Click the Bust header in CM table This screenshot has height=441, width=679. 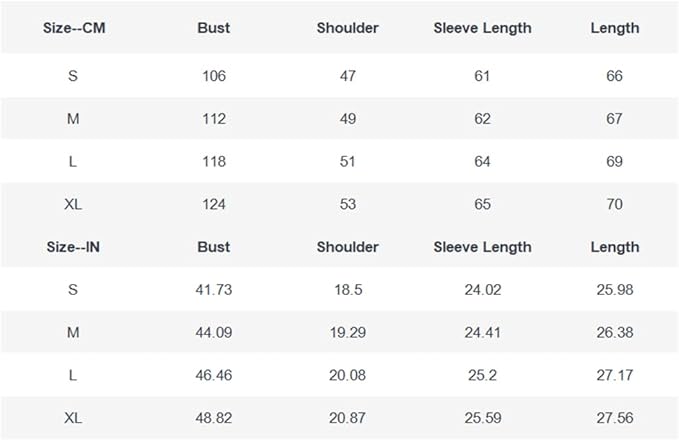point(213,28)
